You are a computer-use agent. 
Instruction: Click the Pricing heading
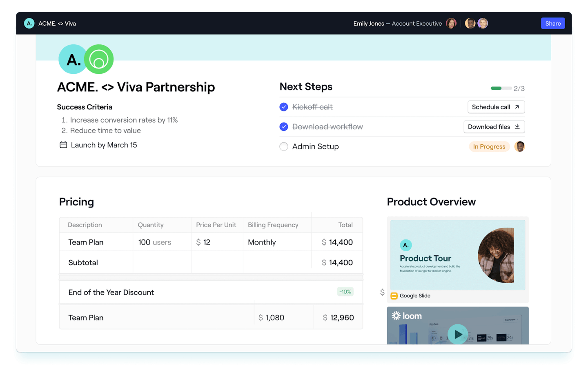76,202
